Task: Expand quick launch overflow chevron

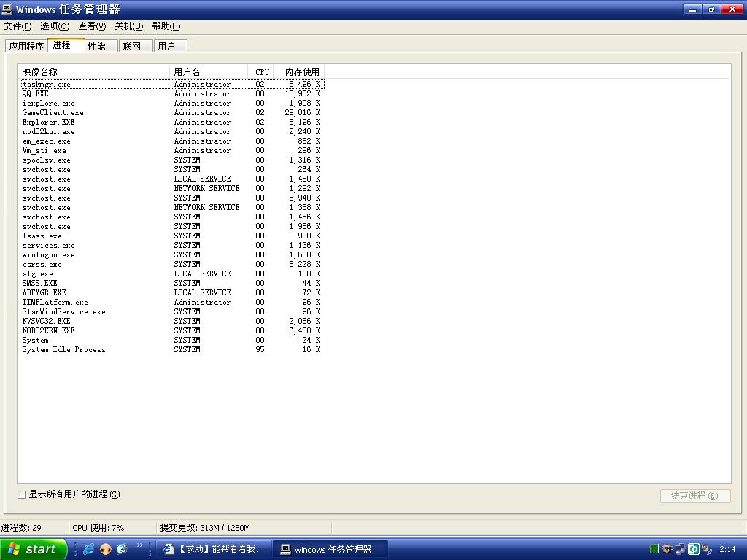Action: [x=139, y=545]
